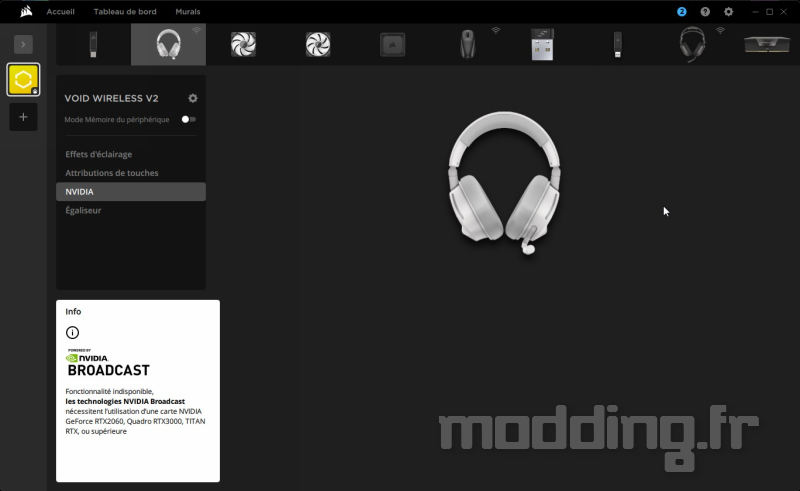Select the yellow hexagon profile
Viewport: 800px width, 491px height.
[23, 80]
